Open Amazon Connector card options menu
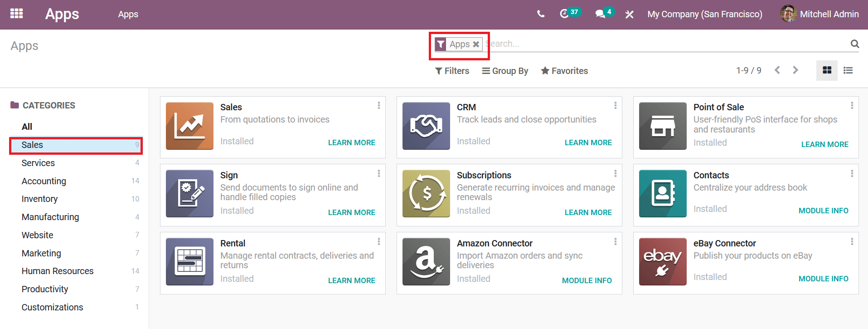 (616, 241)
